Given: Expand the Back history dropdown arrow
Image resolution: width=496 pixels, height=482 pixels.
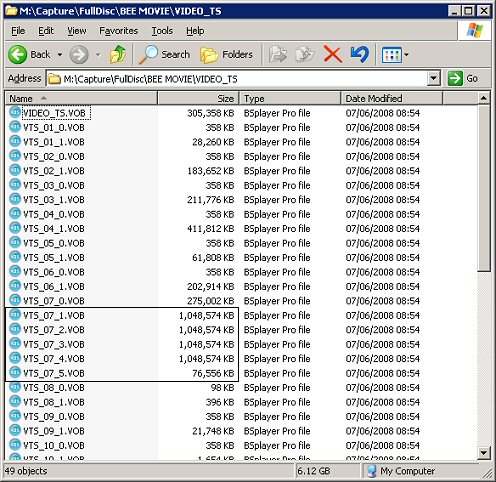Looking at the screenshot, I should tap(60, 54).
